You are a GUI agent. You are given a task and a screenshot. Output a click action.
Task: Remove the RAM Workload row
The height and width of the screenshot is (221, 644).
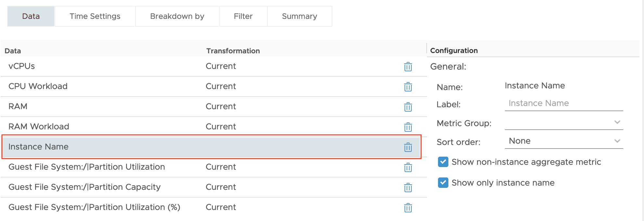[408, 127]
